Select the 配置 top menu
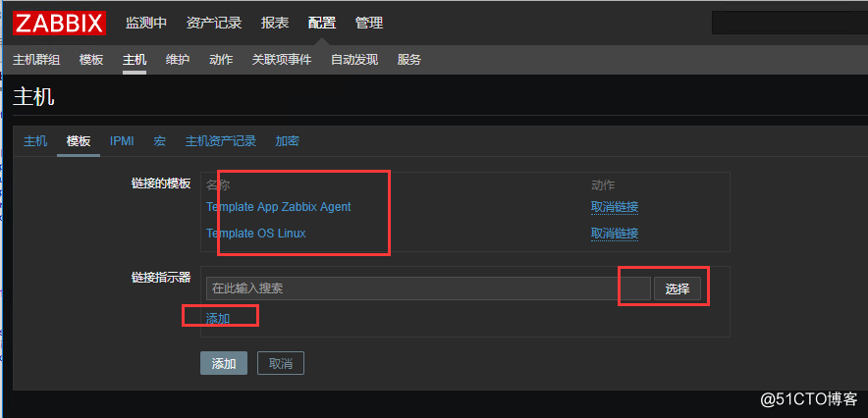 tap(322, 24)
